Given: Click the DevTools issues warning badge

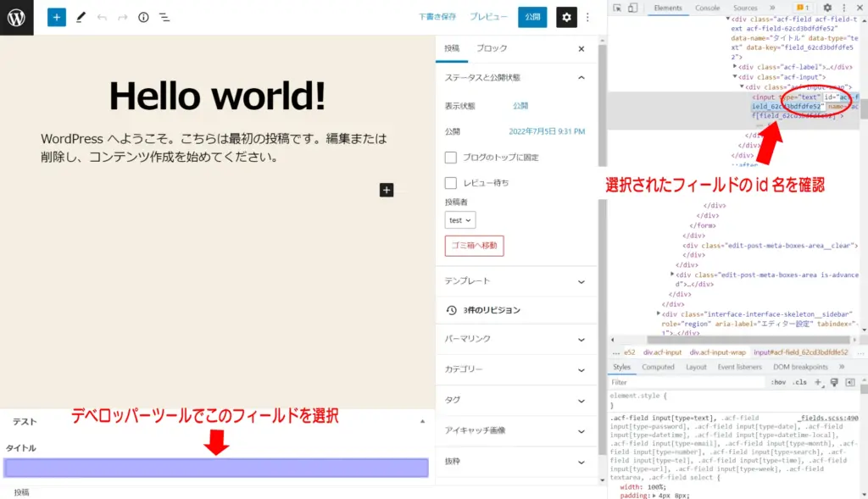Looking at the screenshot, I should [x=803, y=8].
